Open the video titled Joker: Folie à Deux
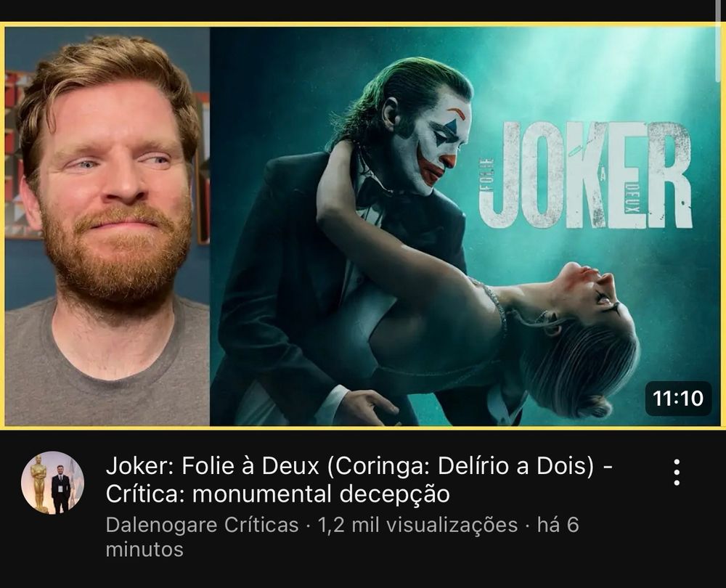Viewport: 726px width, 588px height. point(359,480)
